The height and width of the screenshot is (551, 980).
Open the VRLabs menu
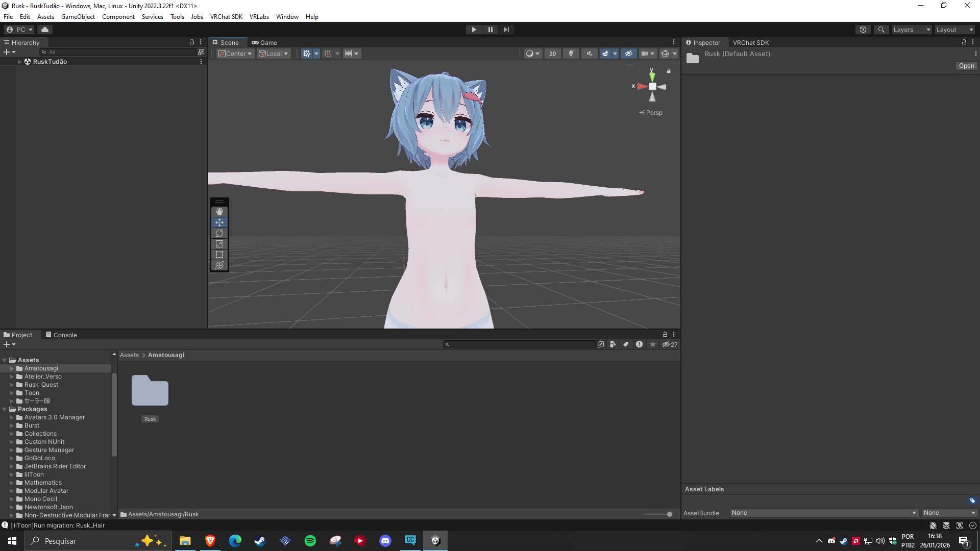259,17
